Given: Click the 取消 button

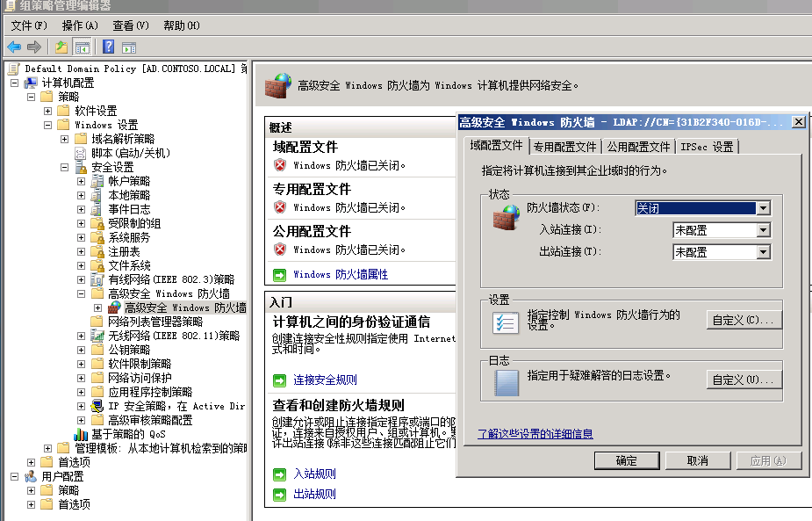Looking at the screenshot, I should pos(698,460).
